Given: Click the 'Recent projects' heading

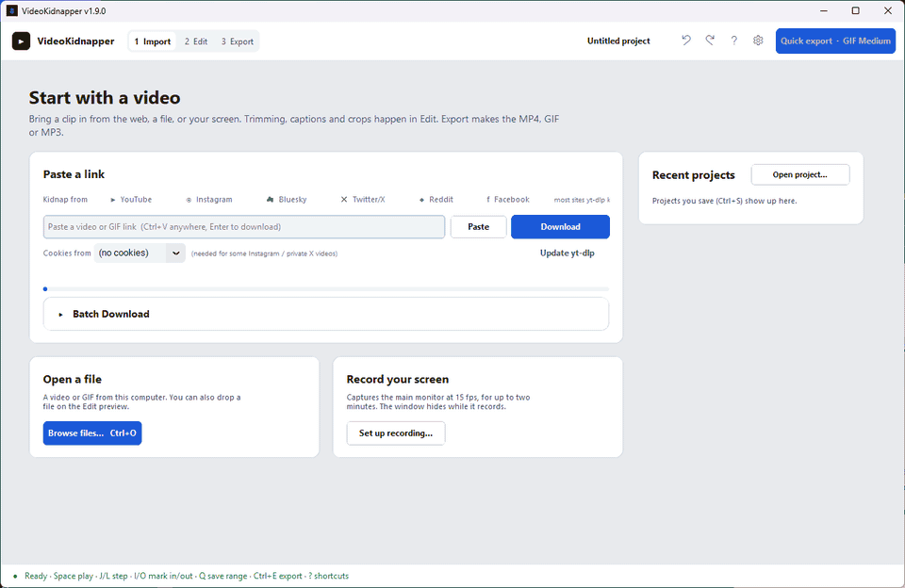Looking at the screenshot, I should pyautogui.click(x=693, y=175).
